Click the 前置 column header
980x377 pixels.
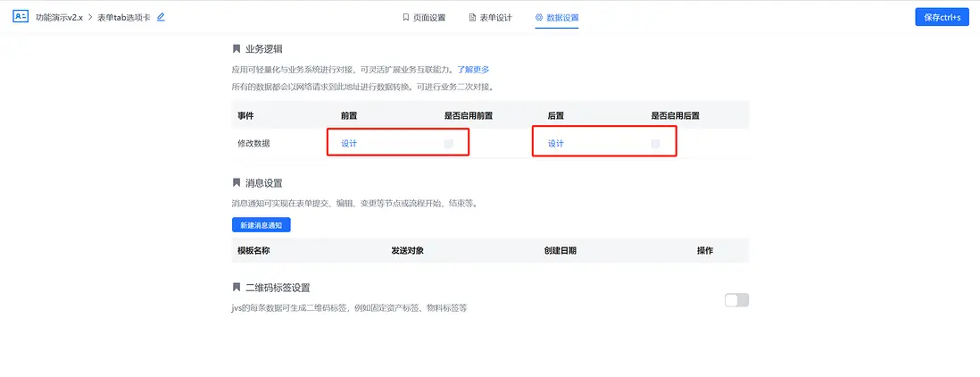(349, 115)
